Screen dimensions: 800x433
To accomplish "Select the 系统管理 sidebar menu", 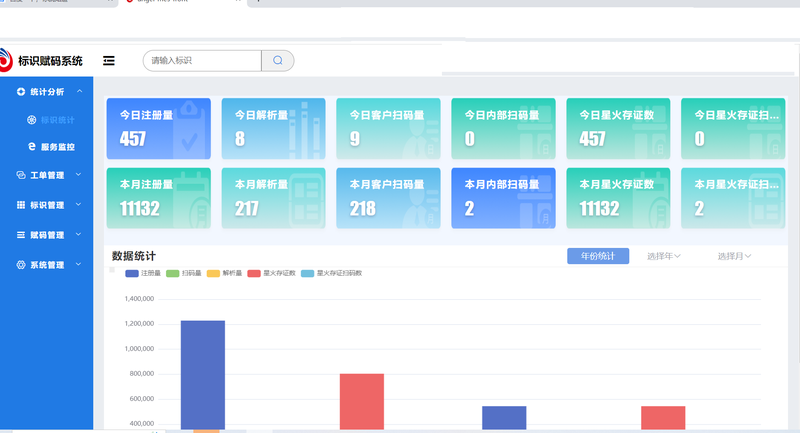I will (x=46, y=265).
